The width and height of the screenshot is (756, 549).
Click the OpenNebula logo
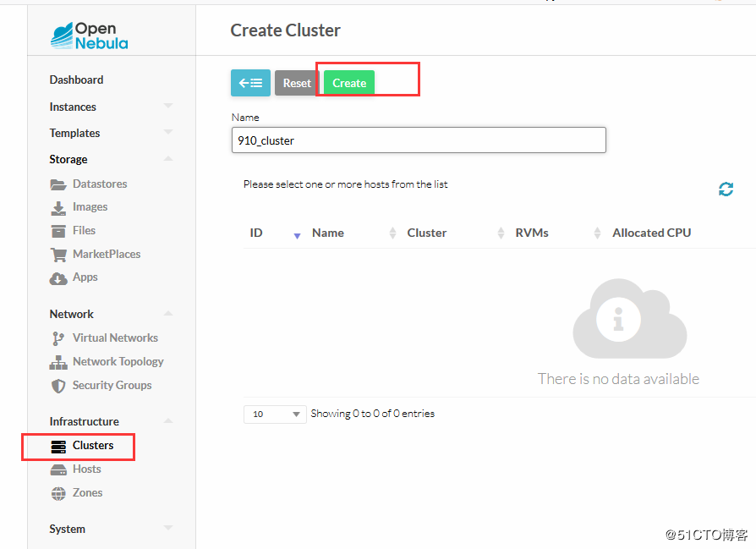[x=90, y=36]
